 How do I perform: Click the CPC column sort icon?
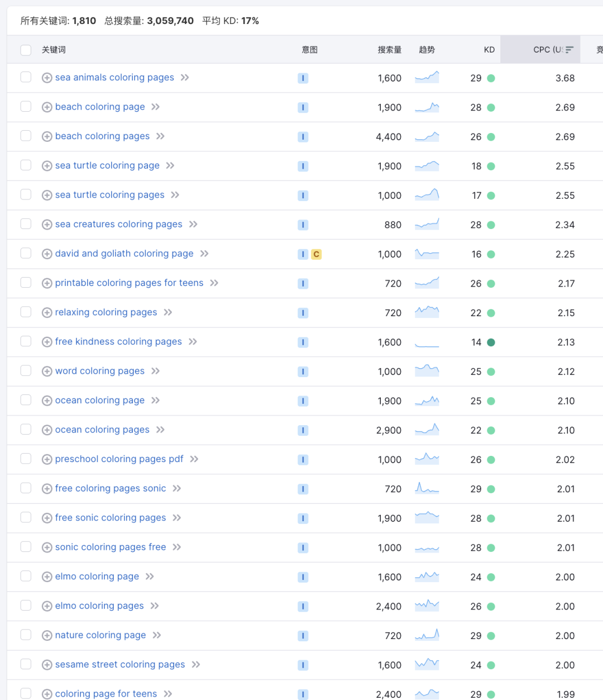tap(569, 50)
